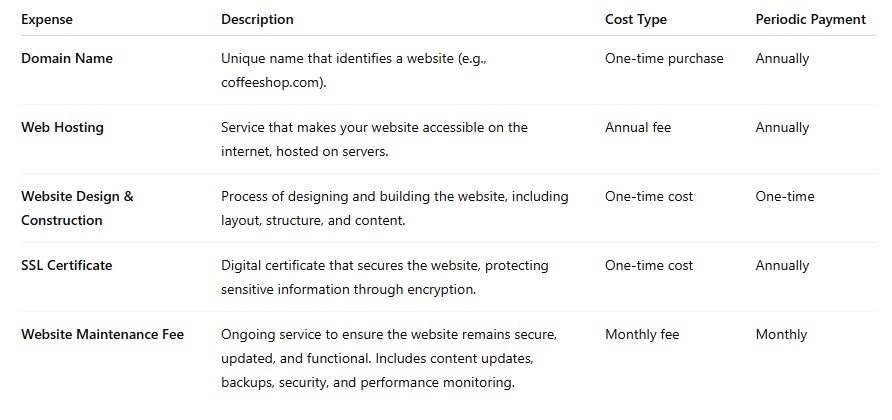Select the Web Hosting row label

[x=62, y=127]
